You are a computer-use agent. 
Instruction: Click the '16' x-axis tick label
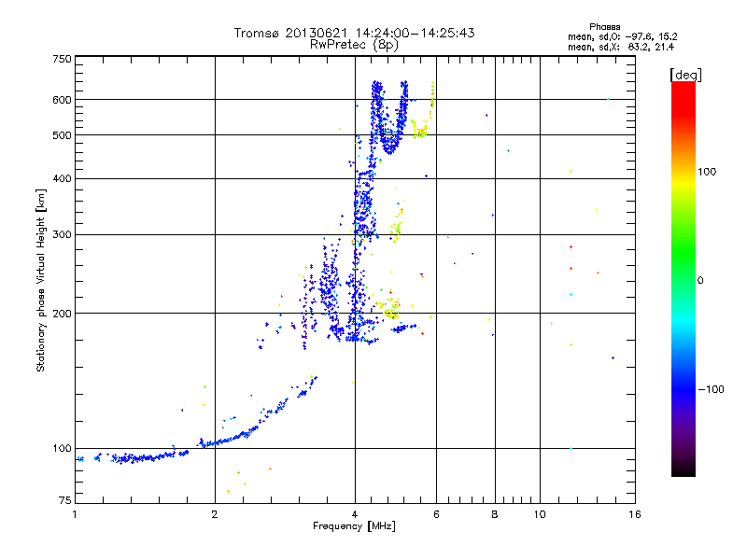point(635,514)
